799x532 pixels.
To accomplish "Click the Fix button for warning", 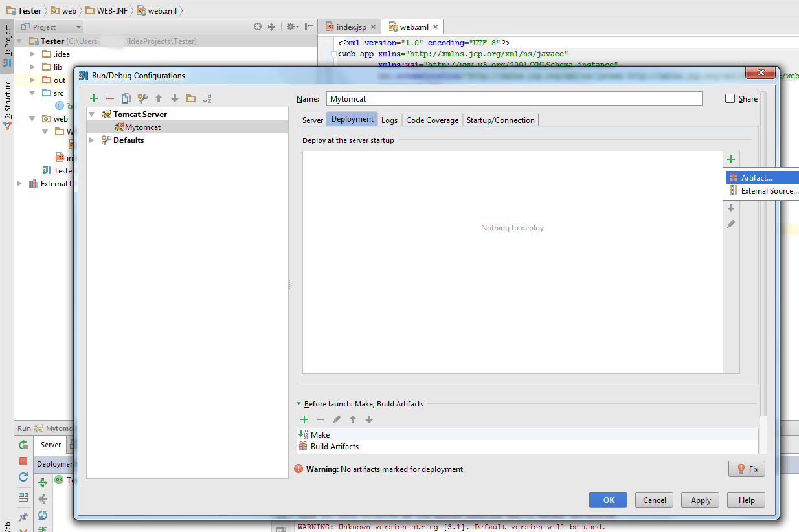I will [747, 469].
